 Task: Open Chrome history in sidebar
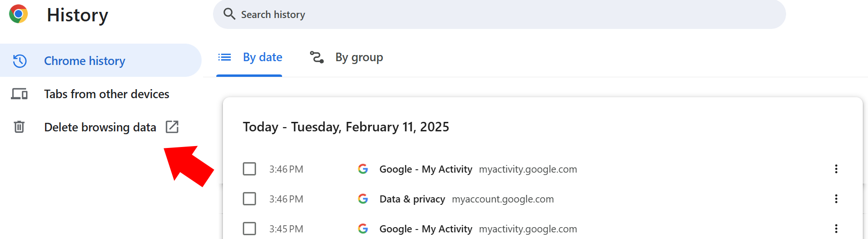pyautogui.click(x=101, y=60)
